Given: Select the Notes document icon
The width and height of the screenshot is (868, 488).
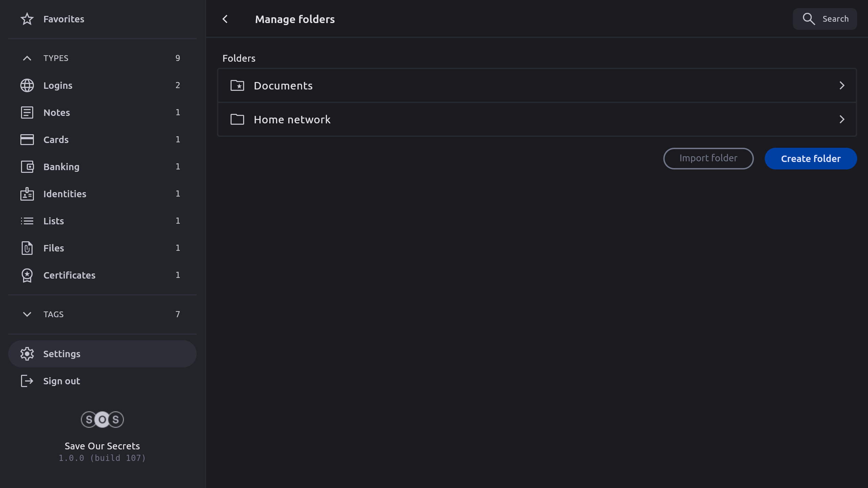Looking at the screenshot, I should click(27, 113).
